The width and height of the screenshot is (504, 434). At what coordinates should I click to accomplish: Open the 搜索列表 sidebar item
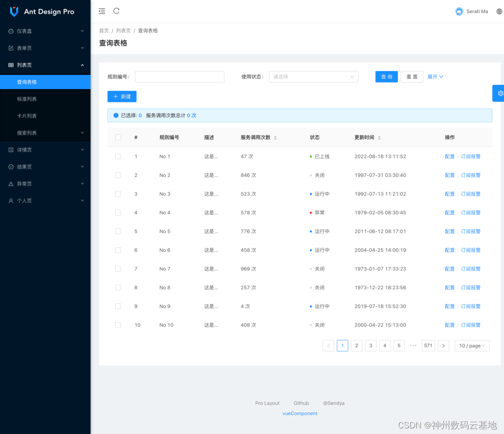point(45,133)
